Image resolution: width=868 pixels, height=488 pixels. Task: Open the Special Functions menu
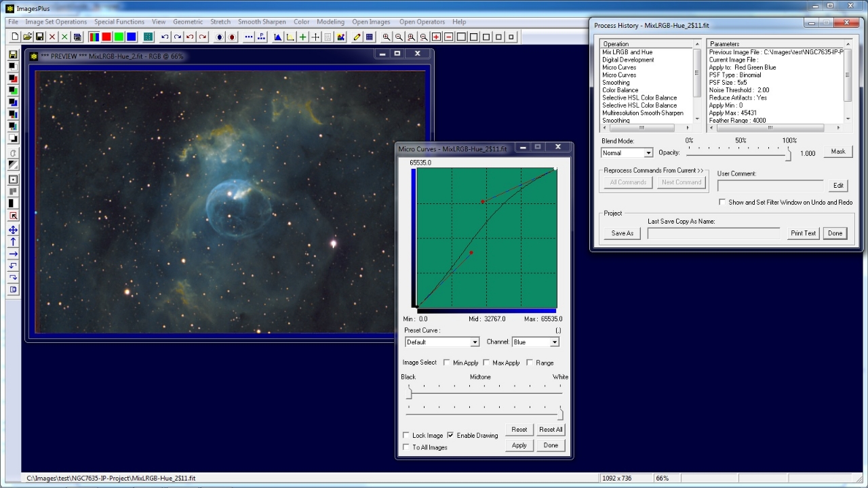(119, 22)
